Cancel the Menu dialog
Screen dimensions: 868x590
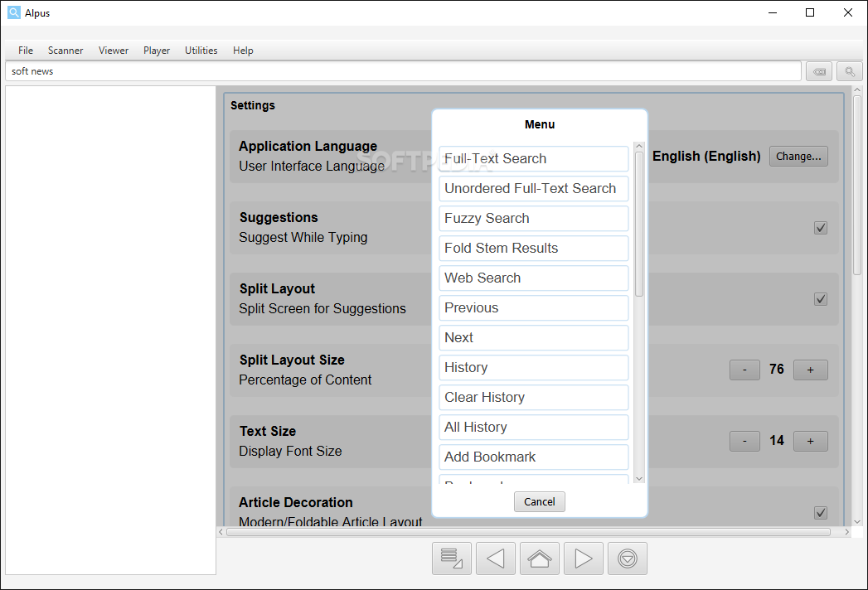539,502
